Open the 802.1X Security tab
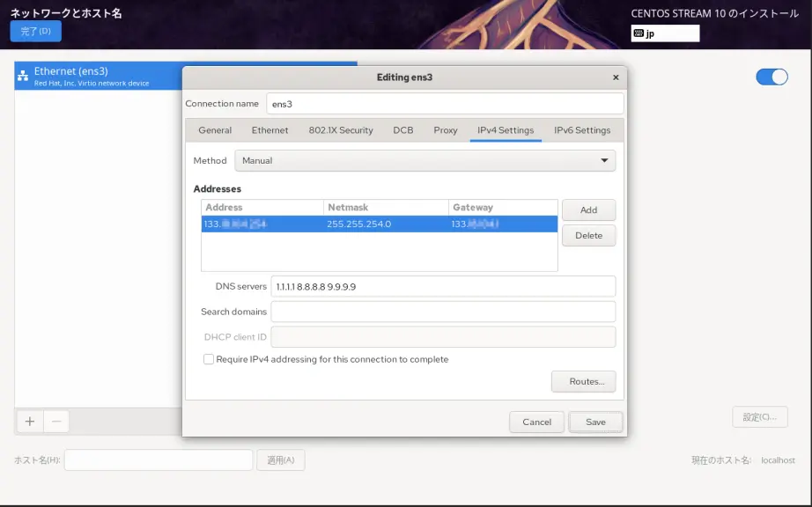The width and height of the screenshot is (812, 507). (x=341, y=130)
